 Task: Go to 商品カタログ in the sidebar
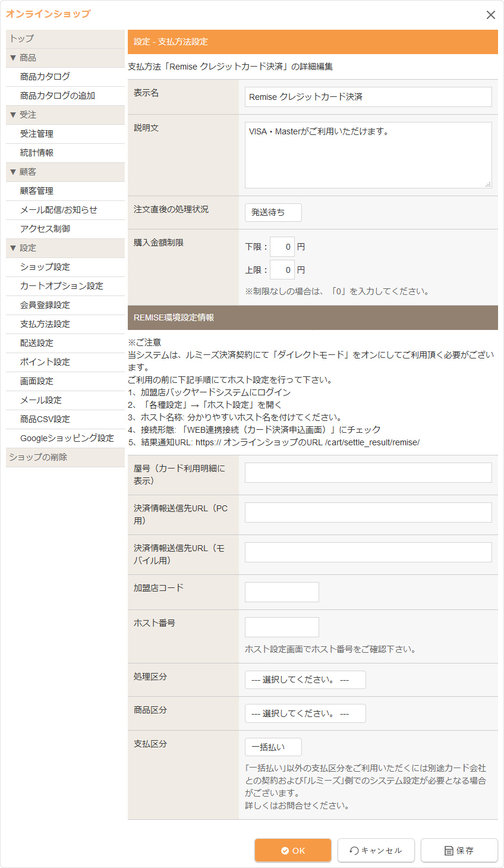pyautogui.click(x=45, y=77)
